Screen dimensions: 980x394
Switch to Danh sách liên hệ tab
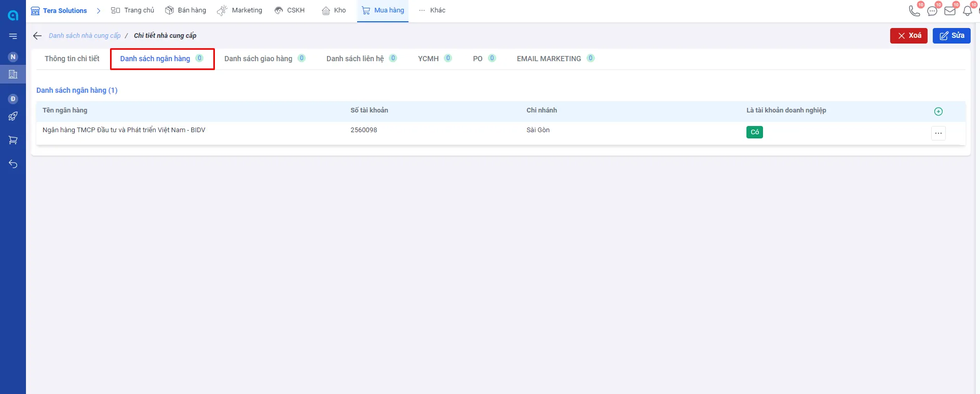[362, 59]
